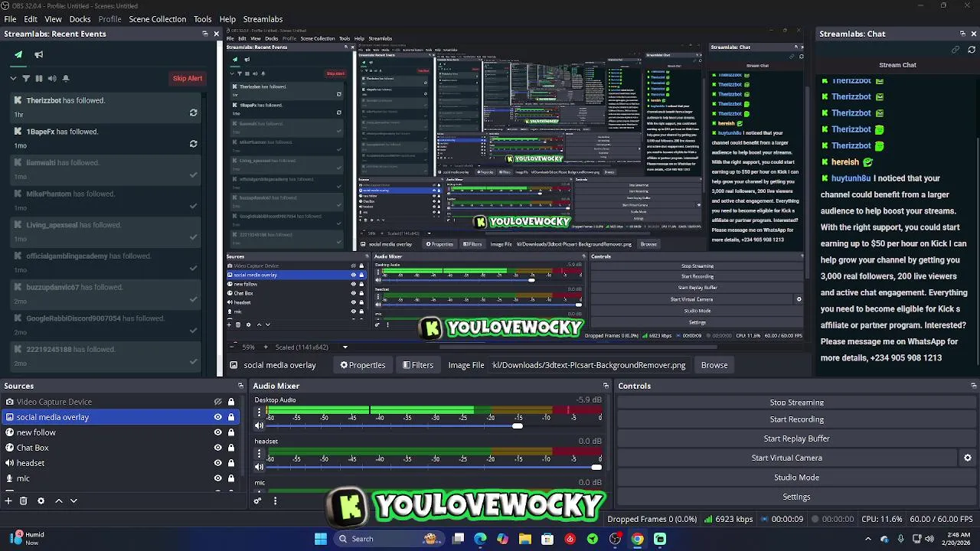Viewport: 980px width, 551px height.
Task: Click the headset volume slider handle
Action: [x=596, y=467]
